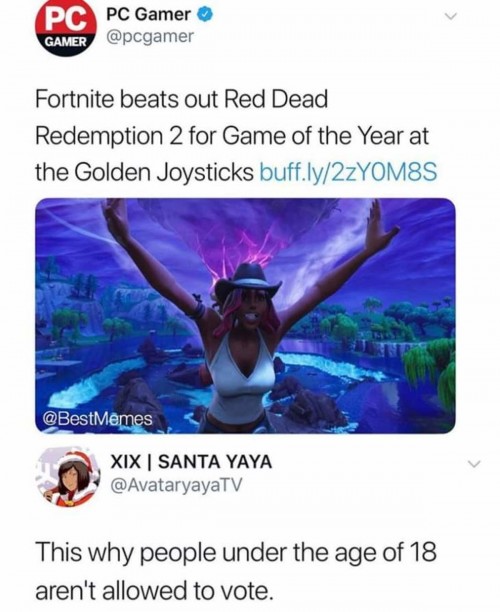Click the text 'Fortnite beats out Red Dead'
This screenshot has width=500, height=612.
(x=181, y=100)
